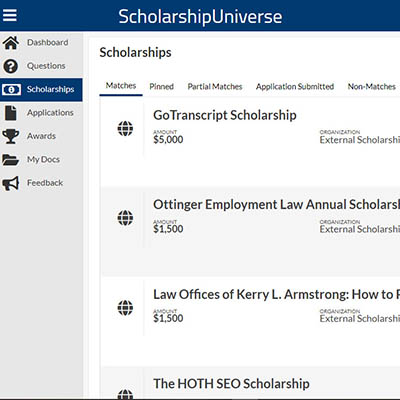Image resolution: width=400 pixels, height=400 pixels.
Task: Click the globe icon beside The HOTH SEO Scholarship
Action: (x=125, y=394)
